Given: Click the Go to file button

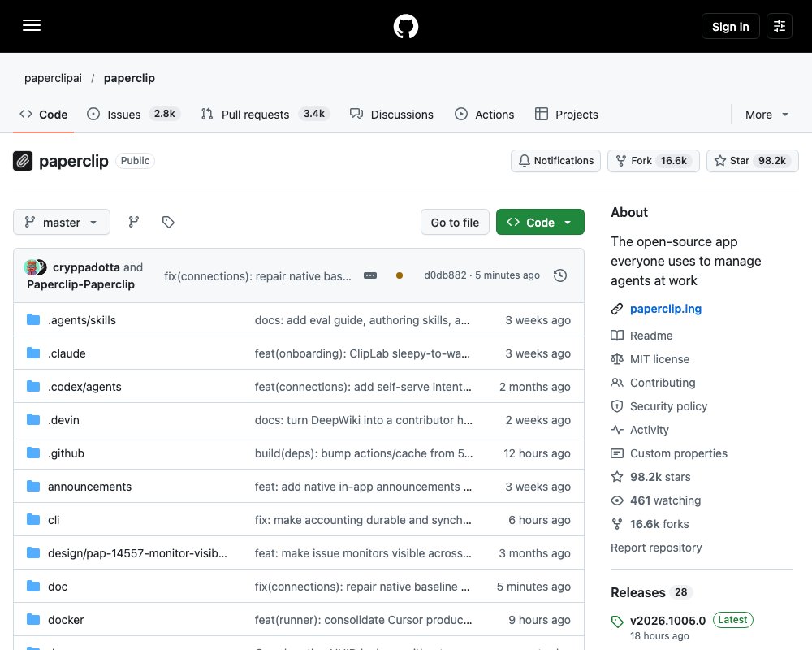Looking at the screenshot, I should point(455,223).
